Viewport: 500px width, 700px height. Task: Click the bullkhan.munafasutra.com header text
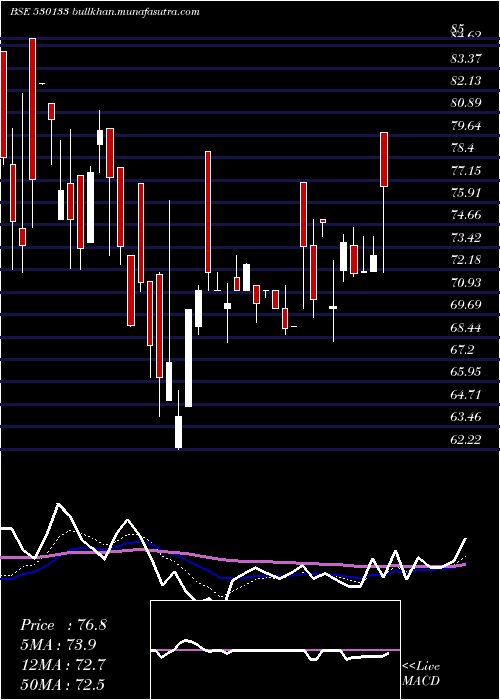point(136,12)
